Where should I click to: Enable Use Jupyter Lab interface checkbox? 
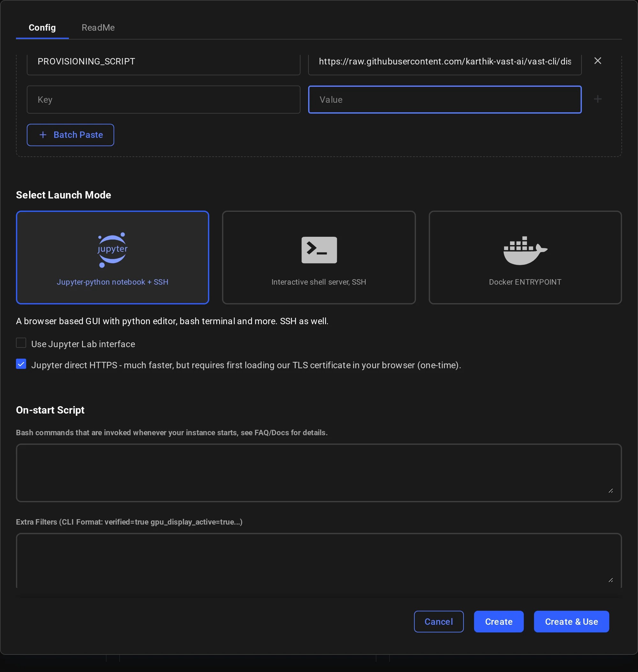click(21, 343)
